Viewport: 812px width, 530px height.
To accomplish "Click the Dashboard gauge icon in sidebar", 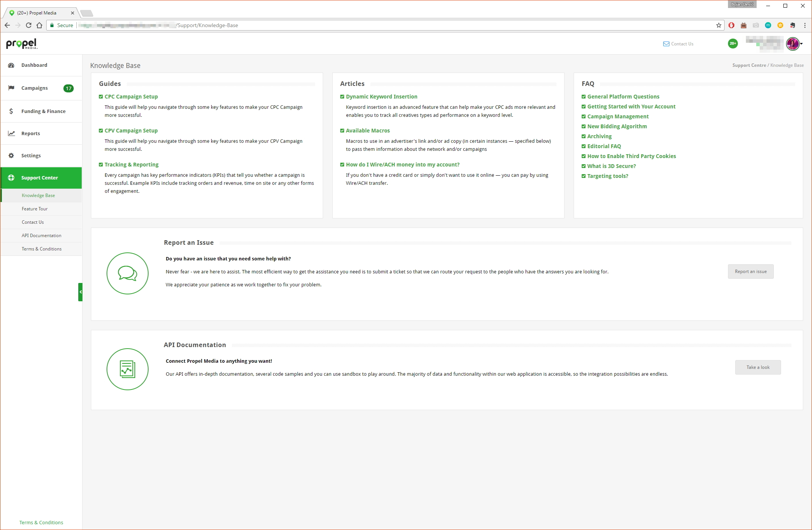I will 11,65.
